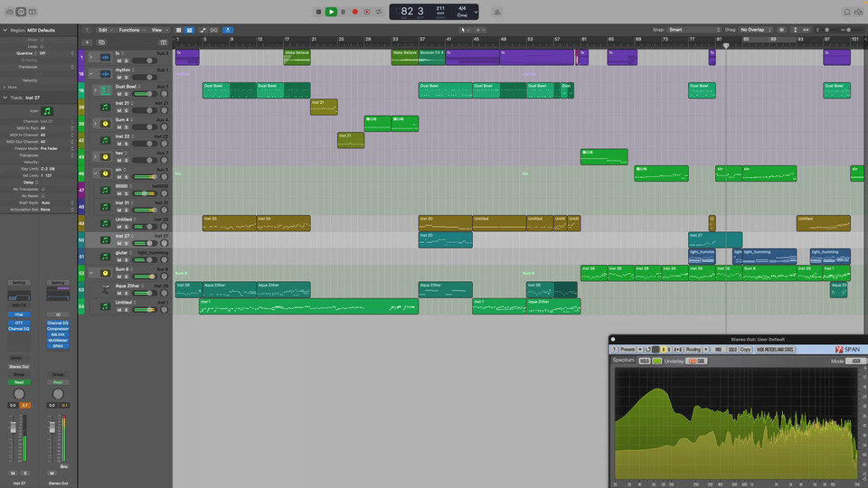Click the Presets button in SPAN window
The width and height of the screenshot is (868, 488).
click(627, 350)
